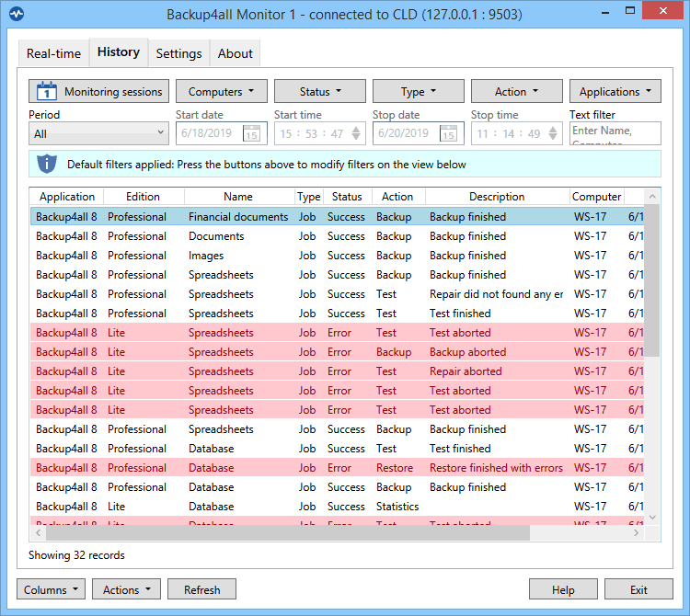Click the Start time spinner arrows
The width and height of the screenshot is (690, 616).
pos(356,133)
